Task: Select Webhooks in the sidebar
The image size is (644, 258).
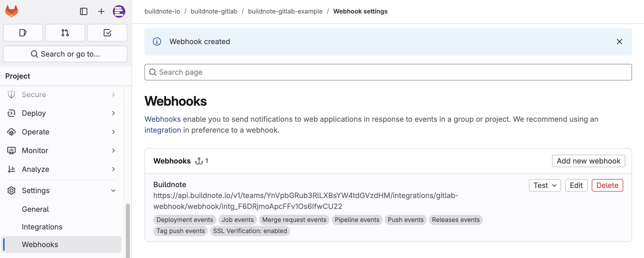Action: pyautogui.click(x=61, y=245)
